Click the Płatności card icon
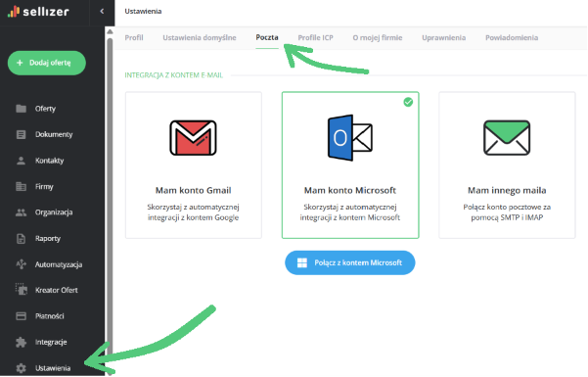The image size is (588, 377). coord(21,316)
